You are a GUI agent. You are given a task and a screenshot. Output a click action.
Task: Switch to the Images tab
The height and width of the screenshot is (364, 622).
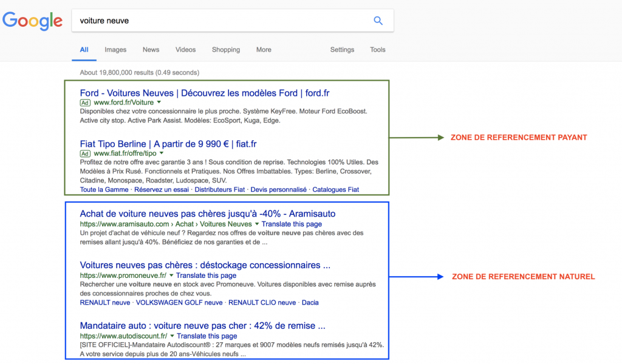115,50
